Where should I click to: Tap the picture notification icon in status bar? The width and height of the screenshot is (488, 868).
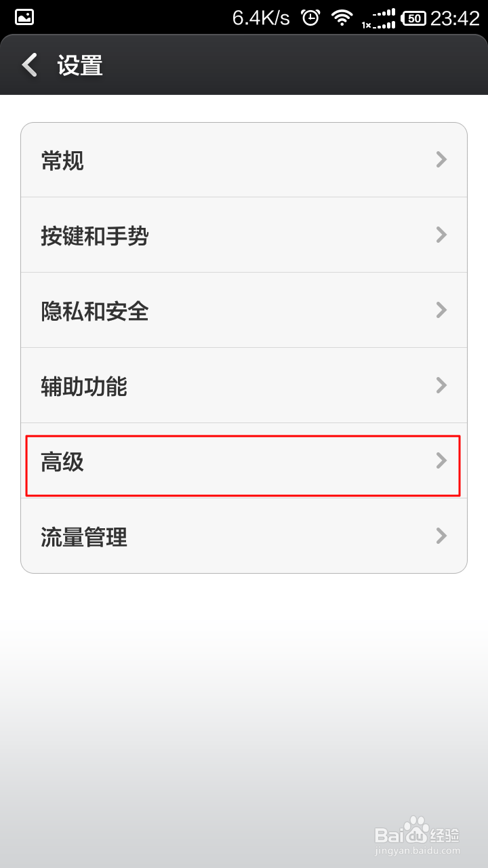coord(24,18)
